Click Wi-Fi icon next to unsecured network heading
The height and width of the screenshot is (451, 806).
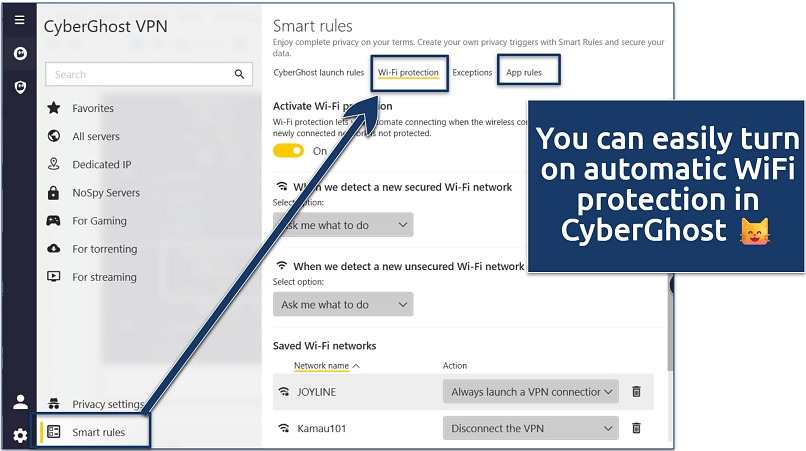tap(282, 266)
